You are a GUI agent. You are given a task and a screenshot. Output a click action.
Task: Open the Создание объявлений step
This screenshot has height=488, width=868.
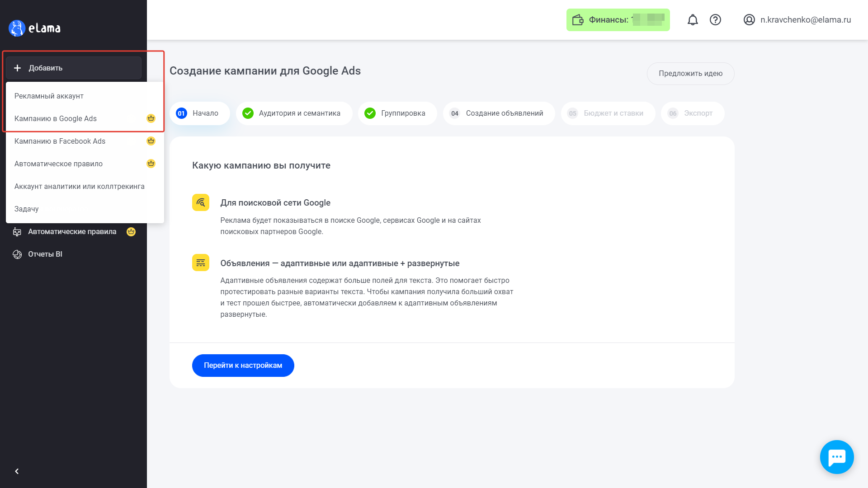click(499, 113)
